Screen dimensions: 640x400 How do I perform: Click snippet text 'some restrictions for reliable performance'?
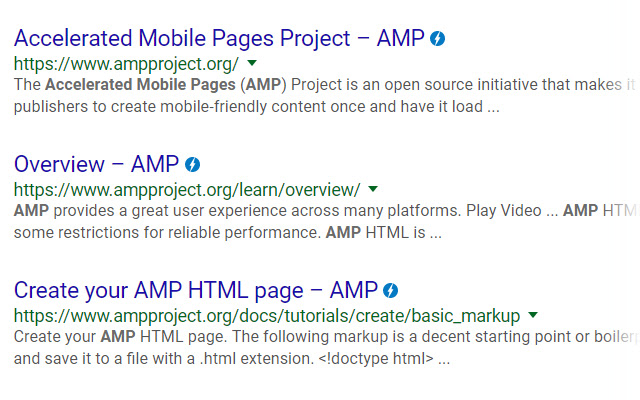coord(167,233)
